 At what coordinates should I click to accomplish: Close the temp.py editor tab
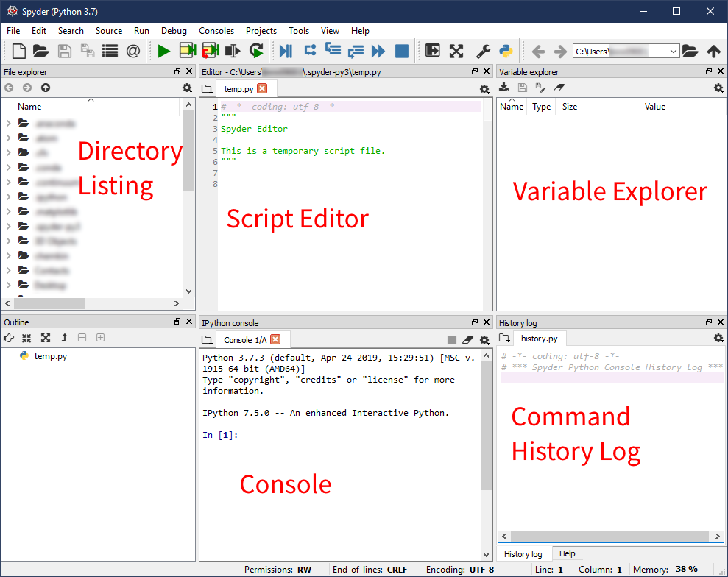tap(262, 88)
